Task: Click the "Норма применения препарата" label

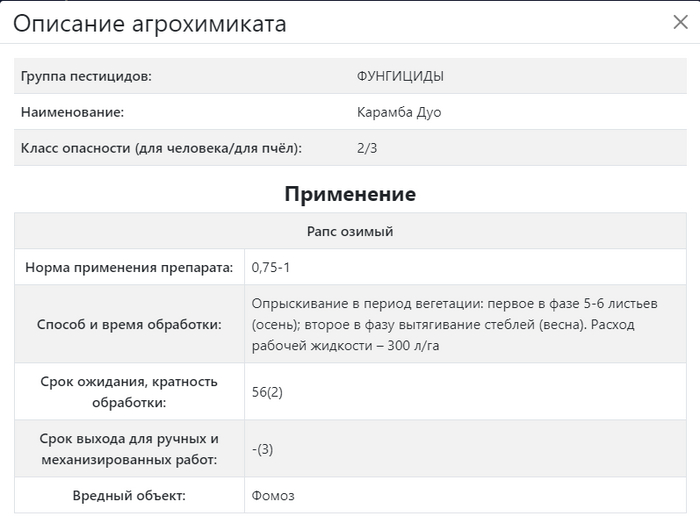Action: pyautogui.click(x=129, y=268)
